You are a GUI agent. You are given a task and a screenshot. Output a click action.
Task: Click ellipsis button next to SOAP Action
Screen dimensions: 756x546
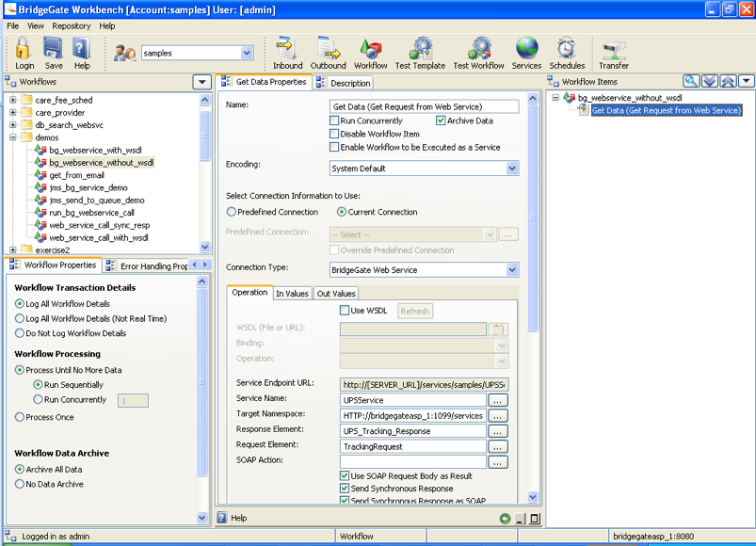(x=498, y=462)
